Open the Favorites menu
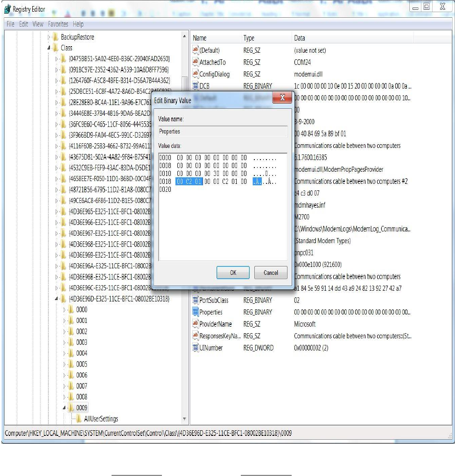This screenshot has height=476, width=455. [x=58, y=24]
